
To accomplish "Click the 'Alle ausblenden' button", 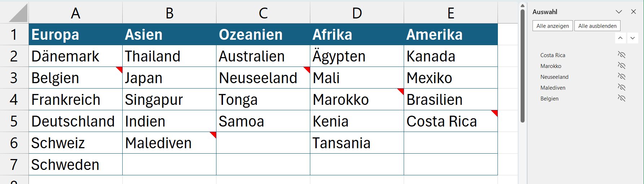I will pyautogui.click(x=597, y=26).
